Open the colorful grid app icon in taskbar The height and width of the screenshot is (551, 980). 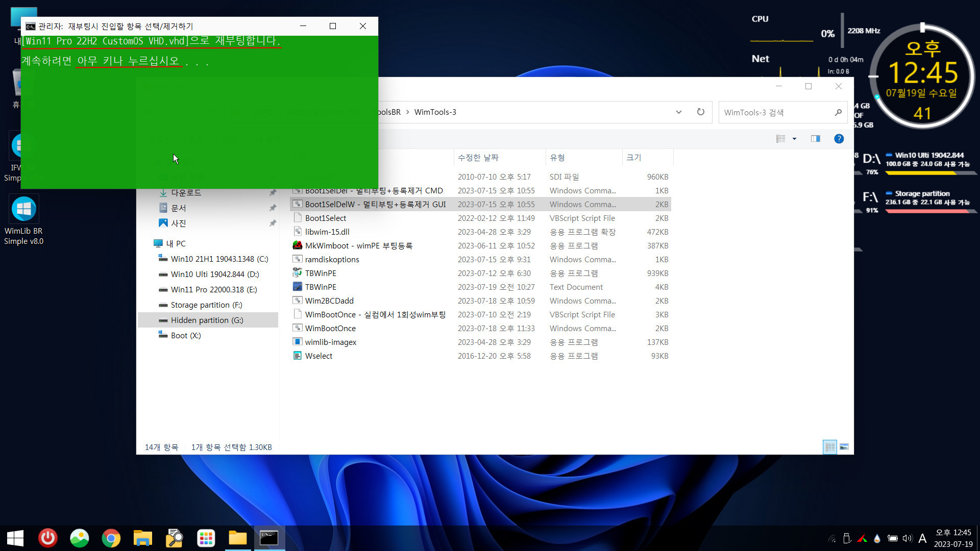(x=206, y=538)
